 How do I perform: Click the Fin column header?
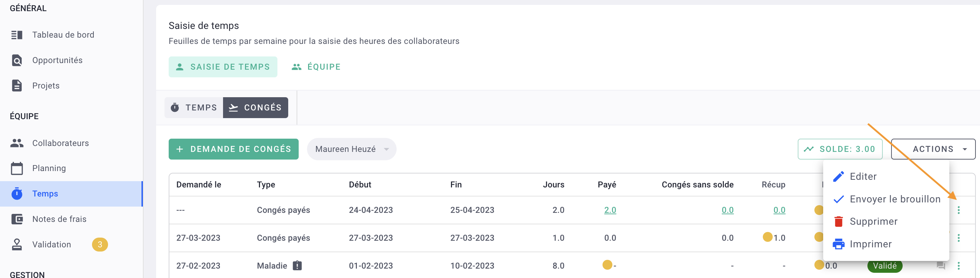(x=456, y=185)
